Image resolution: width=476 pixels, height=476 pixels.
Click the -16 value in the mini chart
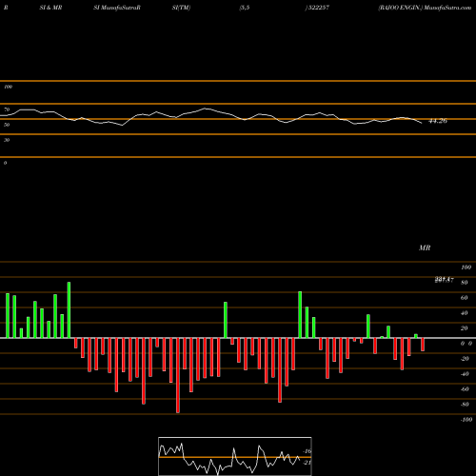307,451
